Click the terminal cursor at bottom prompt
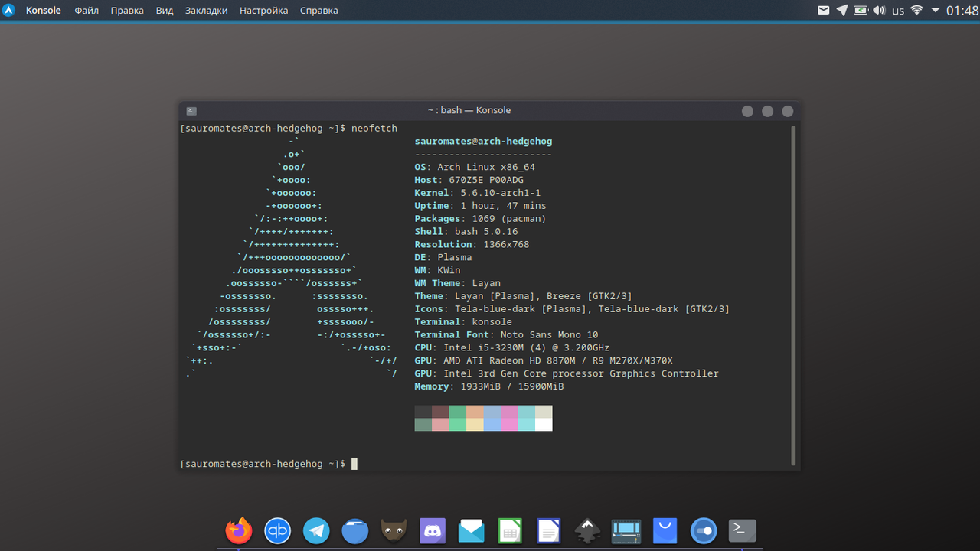Screen dimensions: 980x551 [354, 464]
